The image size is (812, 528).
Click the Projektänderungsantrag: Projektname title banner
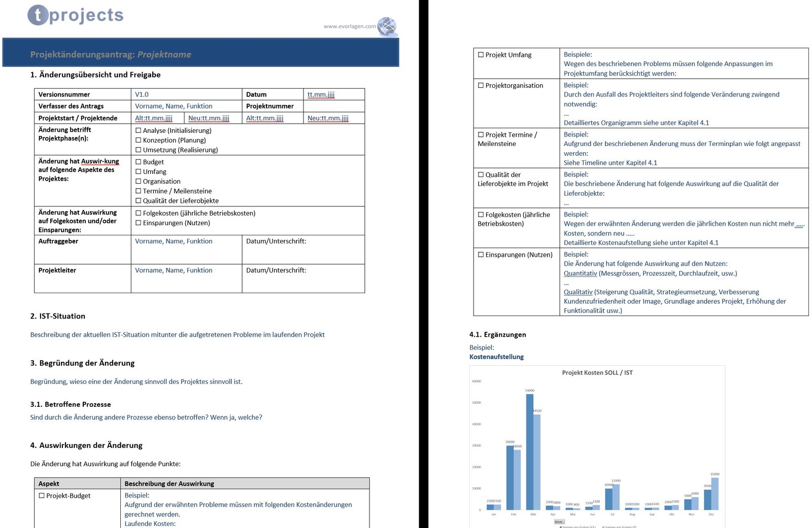tap(200, 52)
